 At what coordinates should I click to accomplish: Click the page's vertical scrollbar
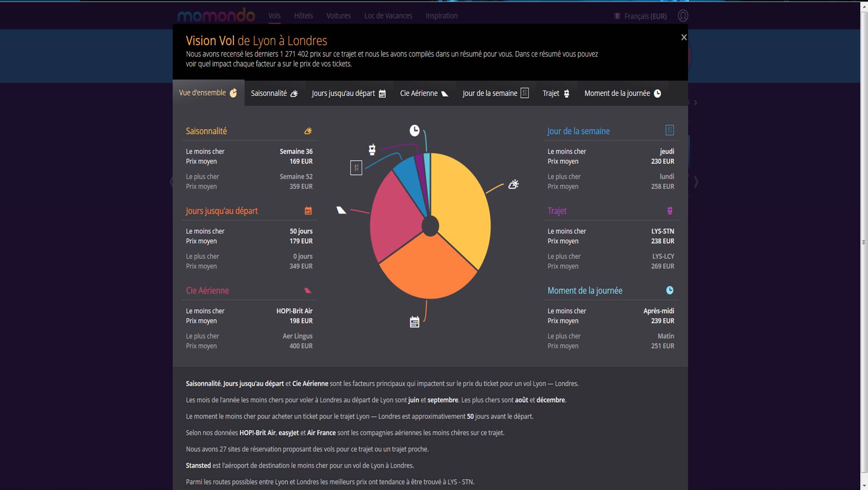(x=863, y=242)
